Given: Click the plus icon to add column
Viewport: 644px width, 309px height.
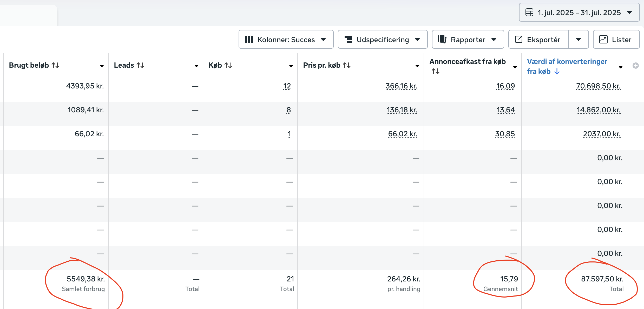Looking at the screenshot, I should click(x=635, y=66).
